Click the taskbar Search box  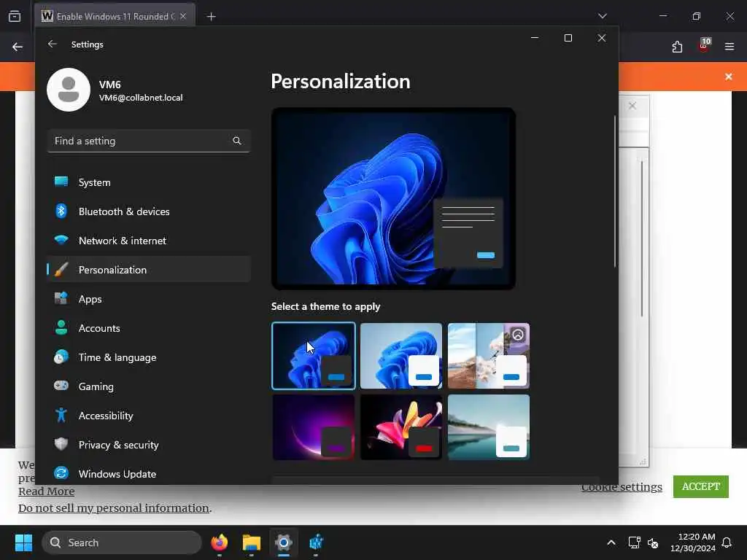[x=122, y=542]
